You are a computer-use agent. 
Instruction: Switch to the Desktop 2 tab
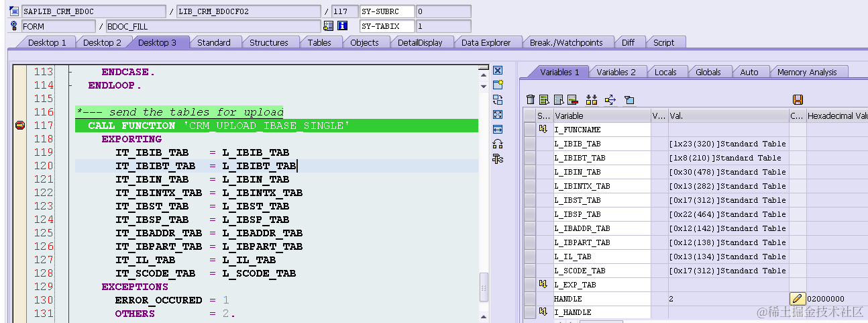click(102, 42)
